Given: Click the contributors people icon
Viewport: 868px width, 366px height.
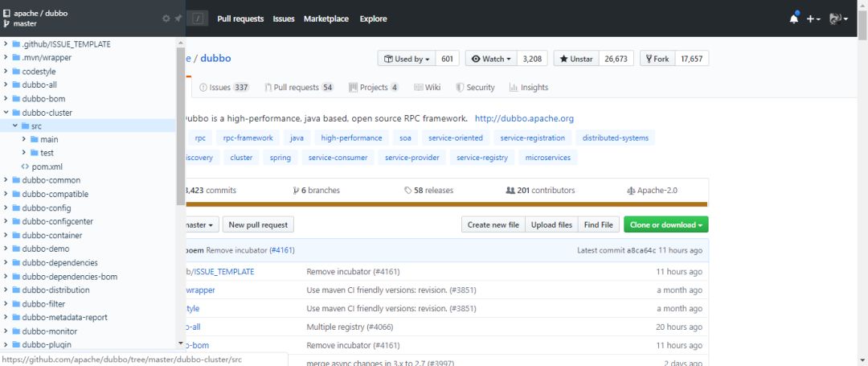Looking at the screenshot, I should 510,191.
